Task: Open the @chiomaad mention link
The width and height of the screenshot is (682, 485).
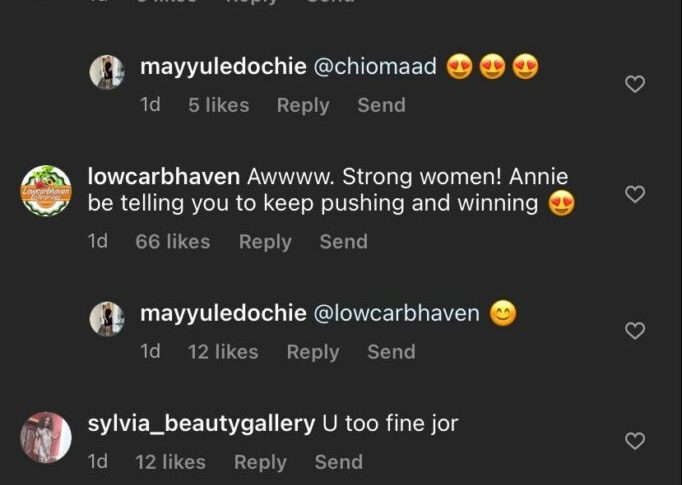Action: pyautogui.click(x=375, y=67)
